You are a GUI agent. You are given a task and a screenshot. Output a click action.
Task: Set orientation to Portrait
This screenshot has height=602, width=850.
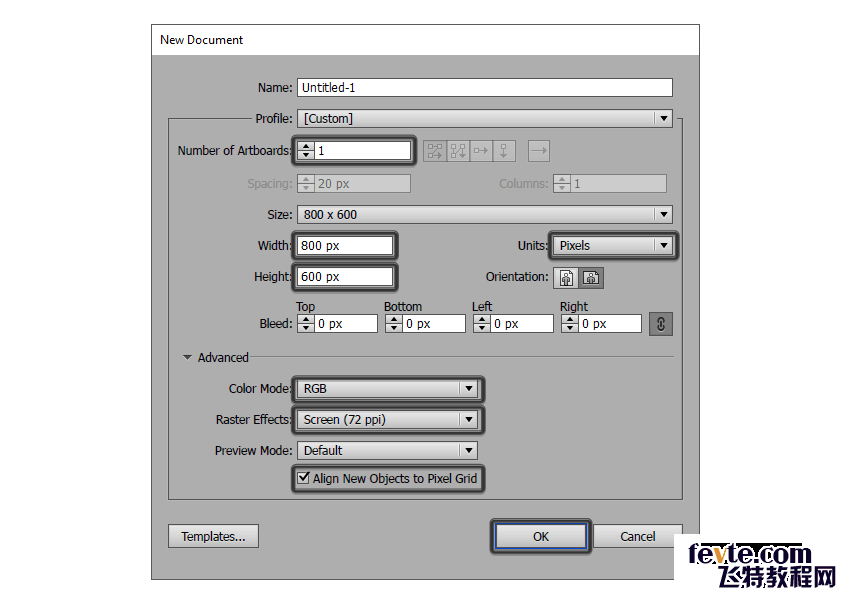[x=569, y=278]
